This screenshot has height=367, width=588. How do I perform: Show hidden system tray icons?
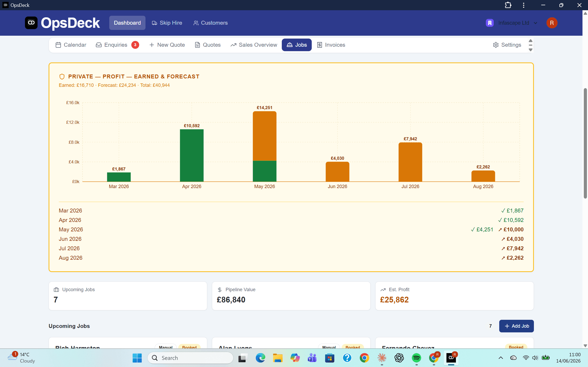pyautogui.click(x=501, y=358)
